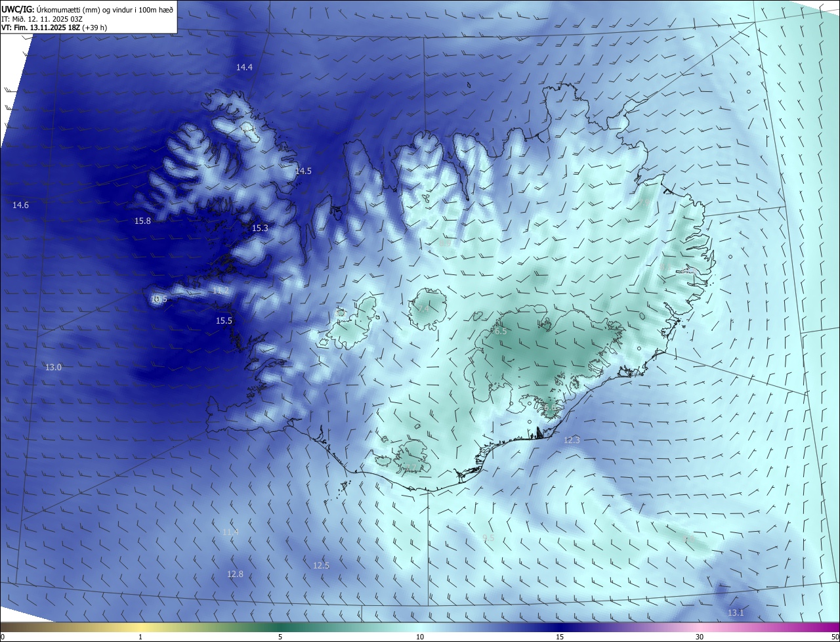Click the 13.1 value label

(x=736, y=613)
